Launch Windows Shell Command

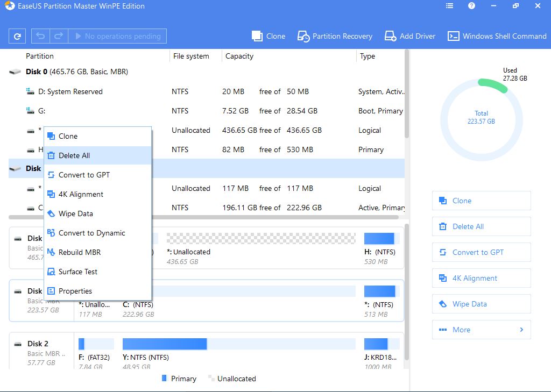pyautogui.click(x=497, y=36)
